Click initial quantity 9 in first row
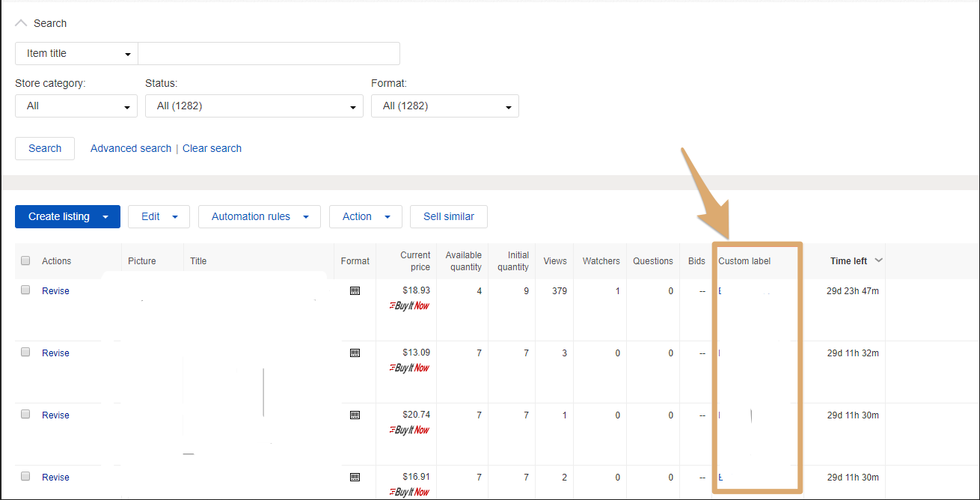Image resolution: width=980 pixels, height=500 pixels. point(527,291)
